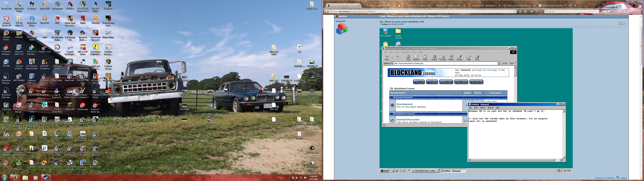Screen dimensions: 644x181
Task: Quote the forum post
Action: (622, 23)
